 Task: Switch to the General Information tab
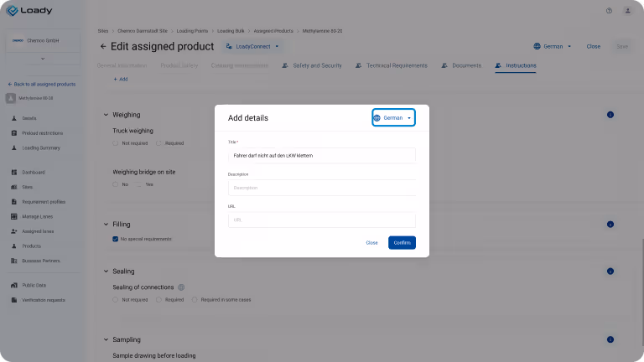[122, 65]
